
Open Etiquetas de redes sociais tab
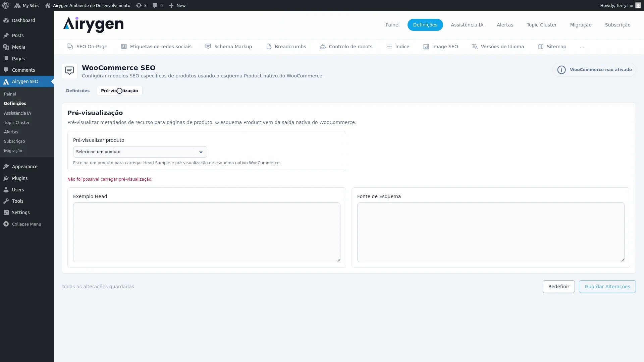point(156,47)
